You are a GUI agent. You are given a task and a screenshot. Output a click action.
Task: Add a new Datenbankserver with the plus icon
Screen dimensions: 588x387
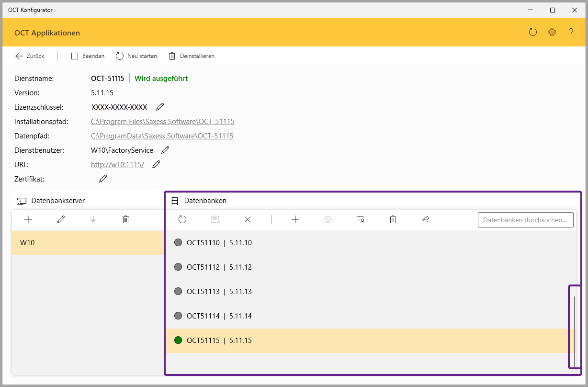28,219
